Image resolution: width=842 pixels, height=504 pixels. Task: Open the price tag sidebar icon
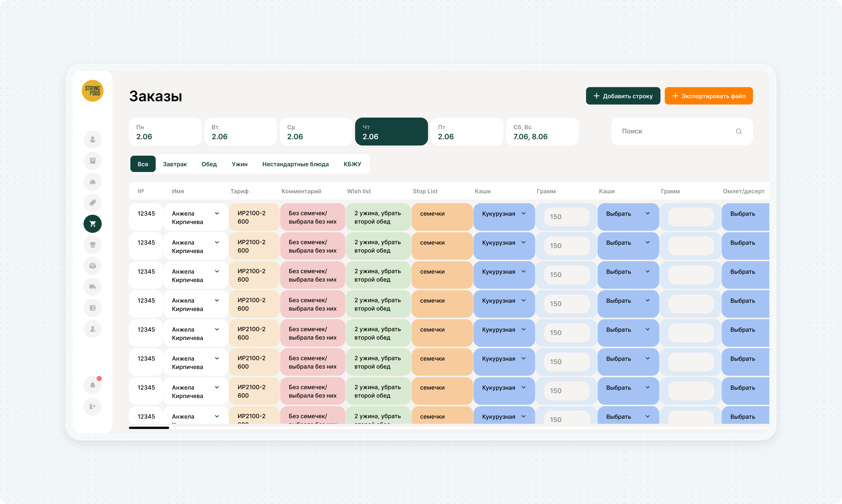coord(92,203)
